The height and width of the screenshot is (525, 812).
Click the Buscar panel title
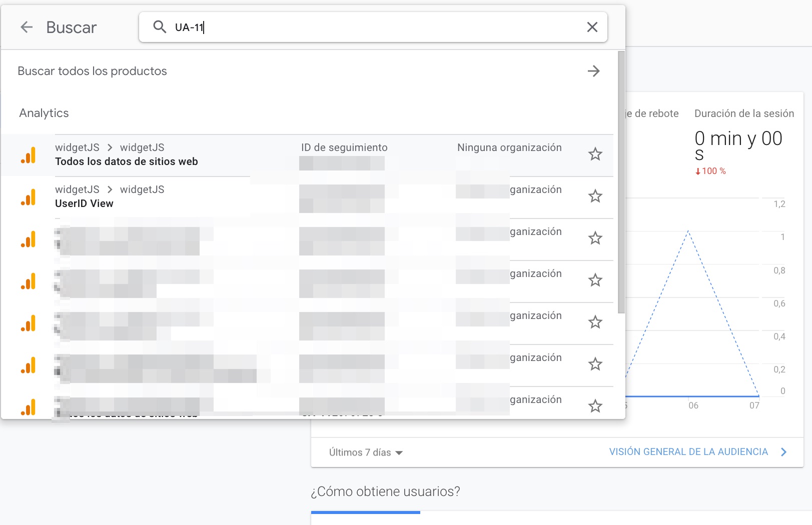point(72,27)
